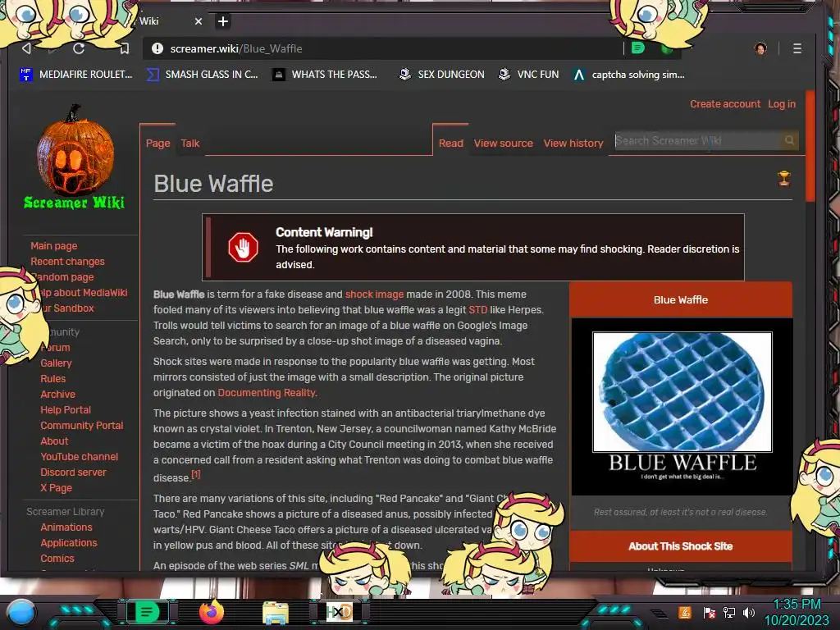Open the HxD app on taskbar
This screenshot has width=840, height=630.
pos(339,612)
